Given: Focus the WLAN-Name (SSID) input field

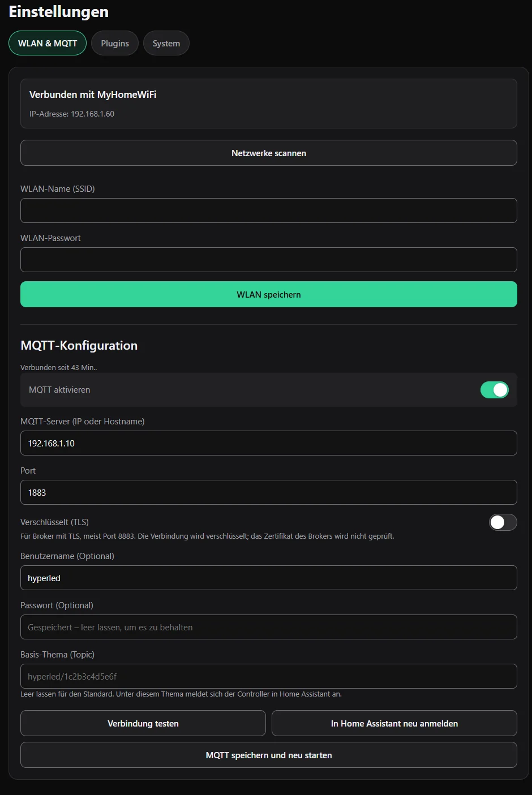Looking at the screenshot, I should [269, 210].
